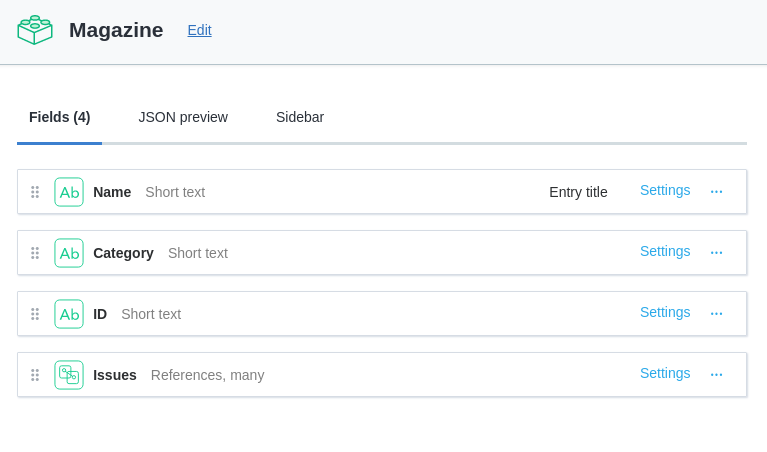Switch to the Sidebar tab

(300, 117)
